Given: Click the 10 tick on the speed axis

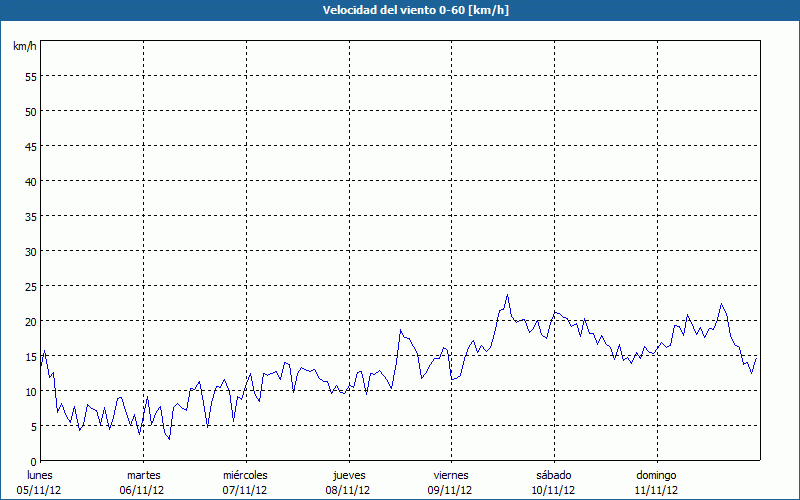Looking at the screenshot, I should coord(30,391).
